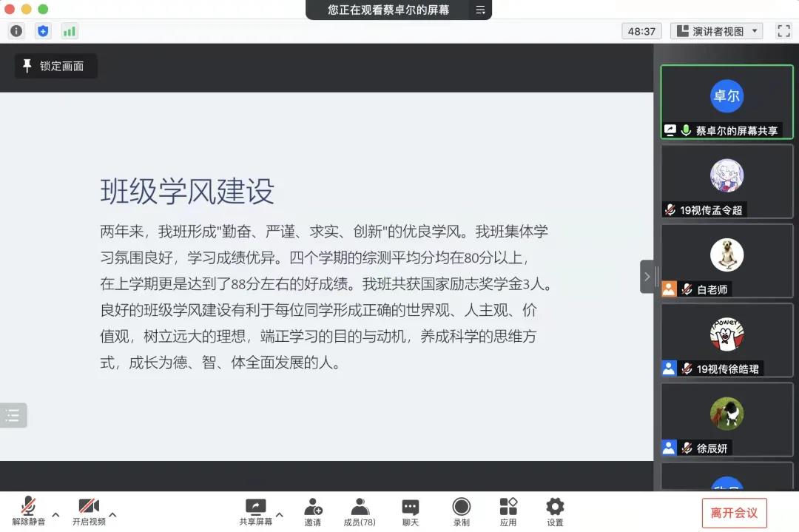This screenshot has width=799, height=532.
Task: Turn on camera with 开启视频
Action: click(89, 511)
